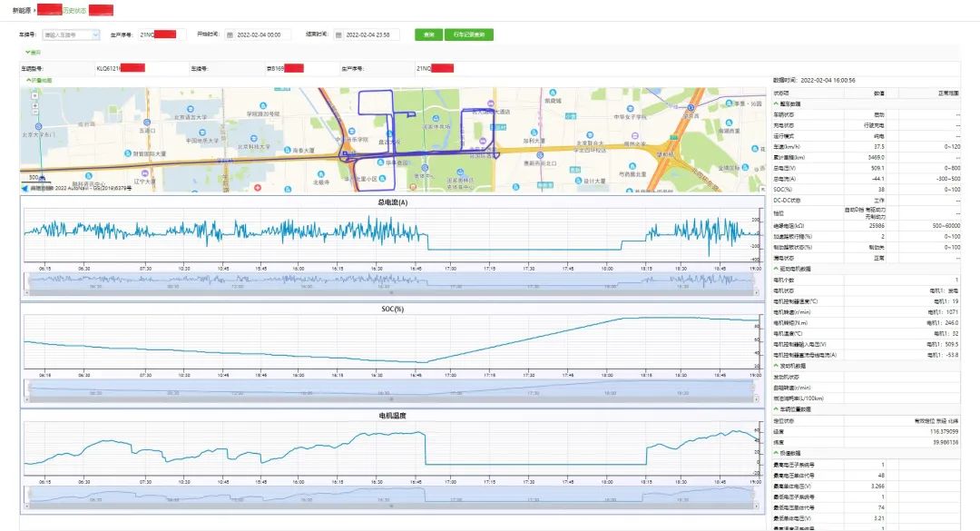Click the calendar icon in start time field

tap(230, 34)
